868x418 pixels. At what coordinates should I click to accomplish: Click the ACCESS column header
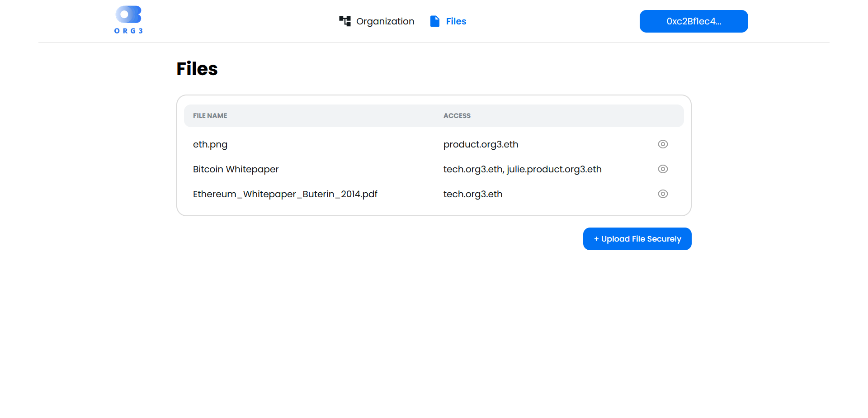[457, 116]
